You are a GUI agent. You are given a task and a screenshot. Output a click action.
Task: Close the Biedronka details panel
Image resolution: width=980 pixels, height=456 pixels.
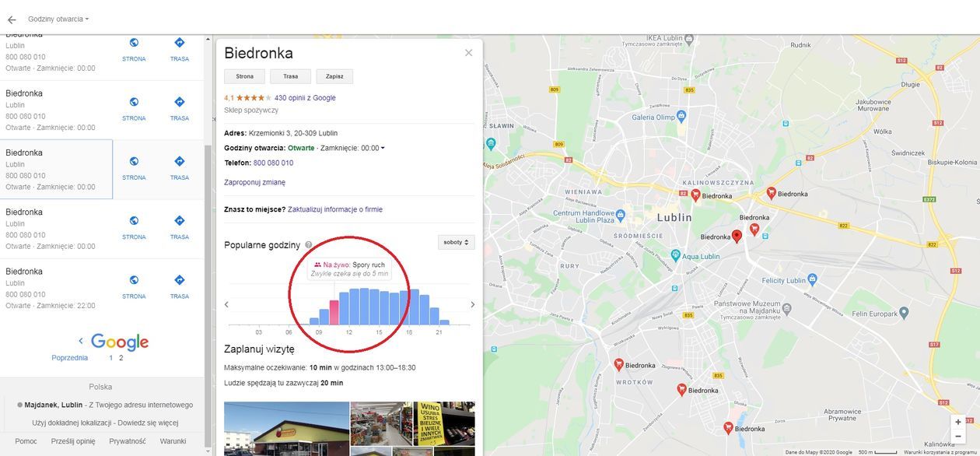[x=468, y=53]
